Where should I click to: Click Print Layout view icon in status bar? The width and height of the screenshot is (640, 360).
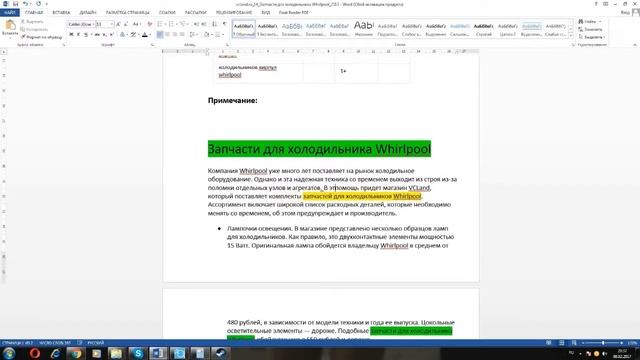pos(562,343)
